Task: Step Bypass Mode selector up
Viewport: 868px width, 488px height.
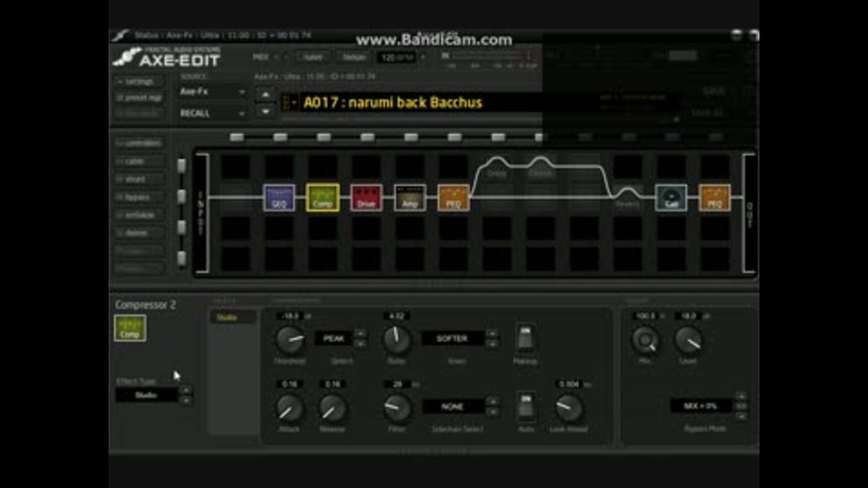Action: (741, 397)
